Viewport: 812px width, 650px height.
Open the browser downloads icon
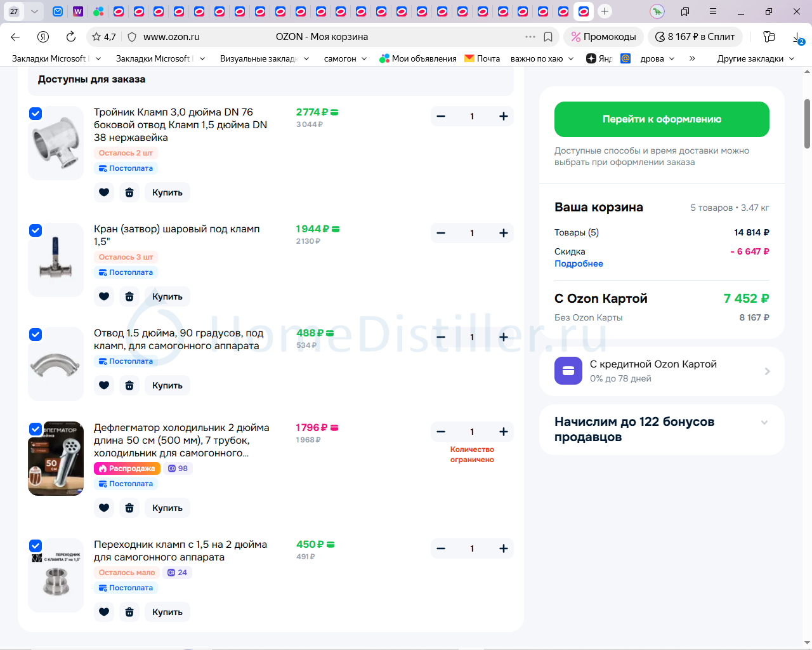(797, 37)
